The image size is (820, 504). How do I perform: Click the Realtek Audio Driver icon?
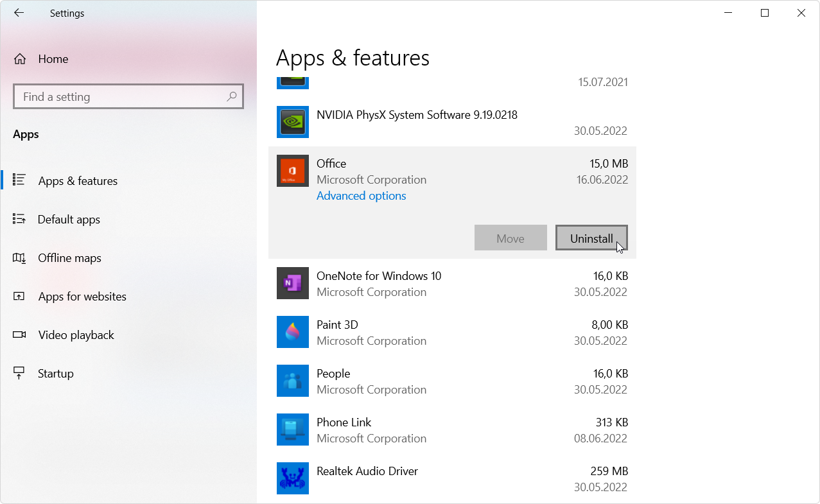(x=293, y=478)
